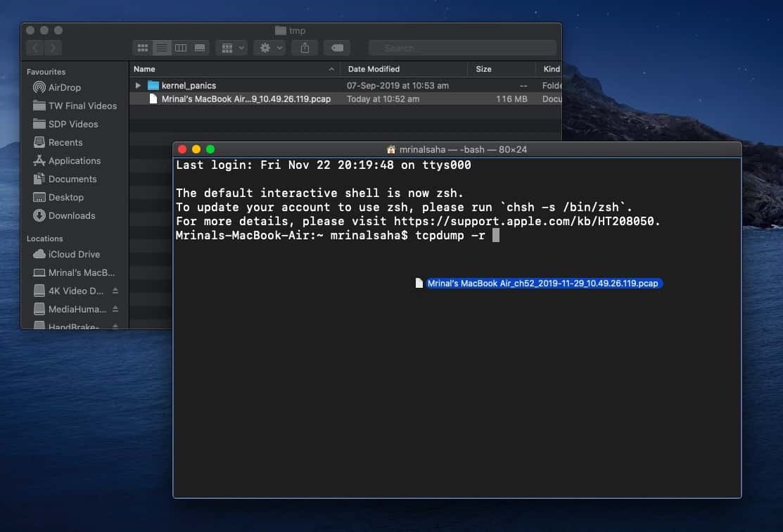This screenshot has height=532, width=783.
Task: Go back in Finder window
Action: pyautogui.click(x=35, y=48)
